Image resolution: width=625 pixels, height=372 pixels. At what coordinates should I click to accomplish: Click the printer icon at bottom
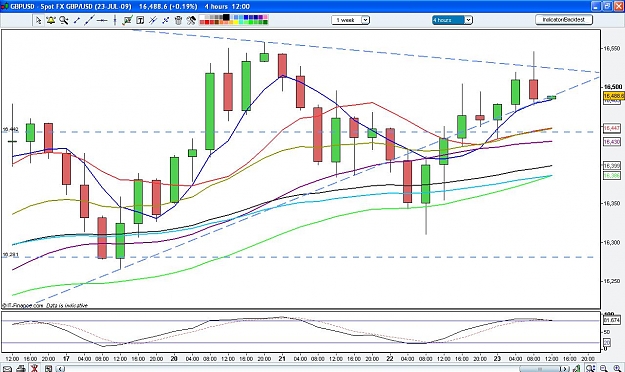click(21, 368)
